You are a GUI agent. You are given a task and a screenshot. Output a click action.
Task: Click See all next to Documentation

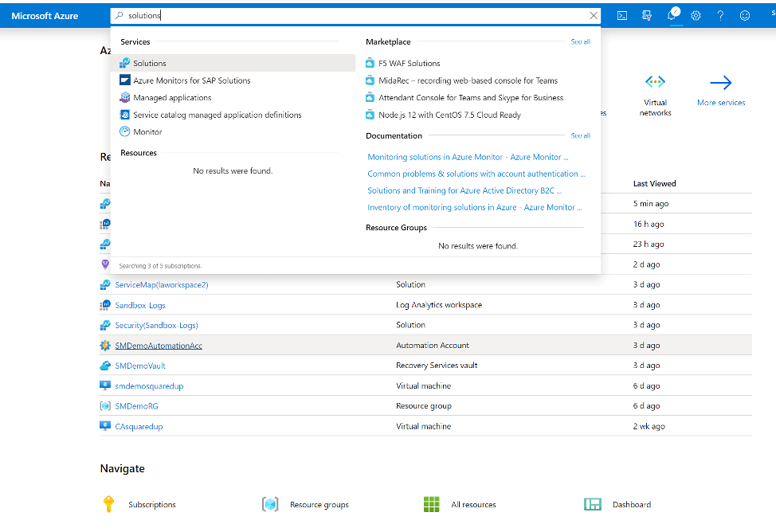pos(580,135)
